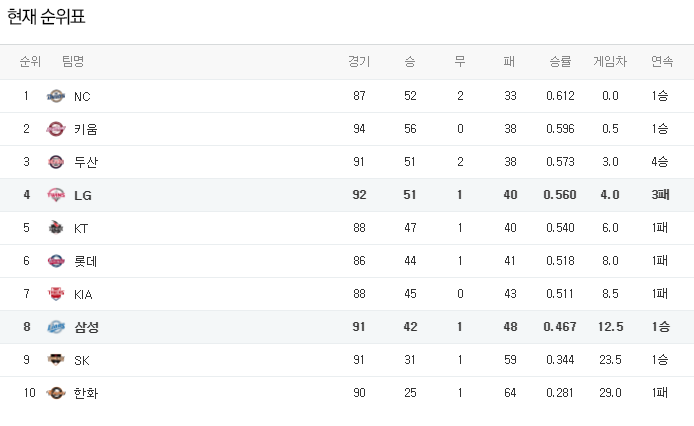Click the 두산 team logo icon
This screenshot has height=426, width=694.
[x=56, y=162]
